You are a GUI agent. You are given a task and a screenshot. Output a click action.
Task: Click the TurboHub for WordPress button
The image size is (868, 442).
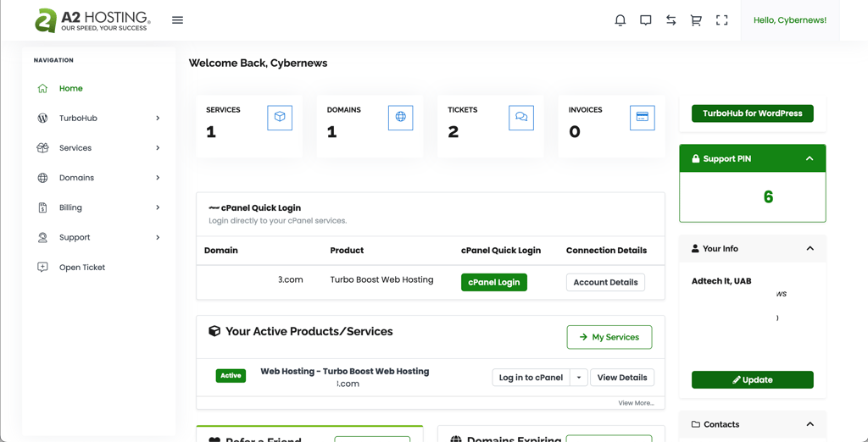coord(753,113)
